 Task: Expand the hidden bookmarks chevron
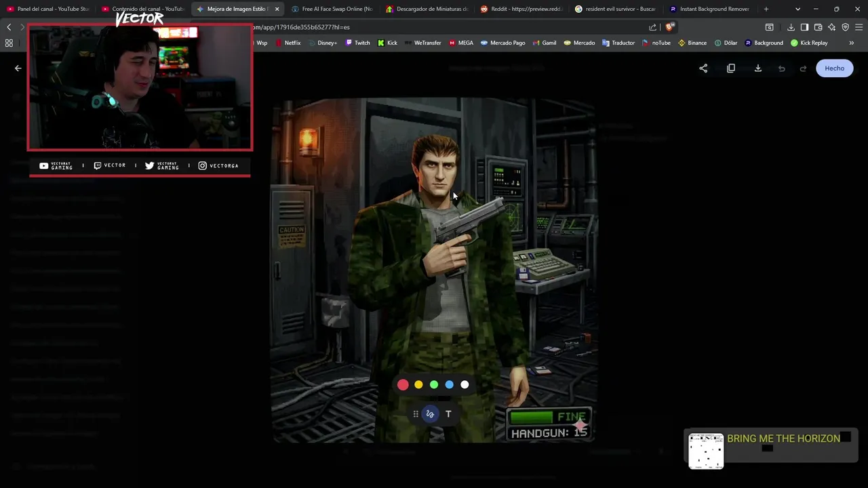pos(852,43)
